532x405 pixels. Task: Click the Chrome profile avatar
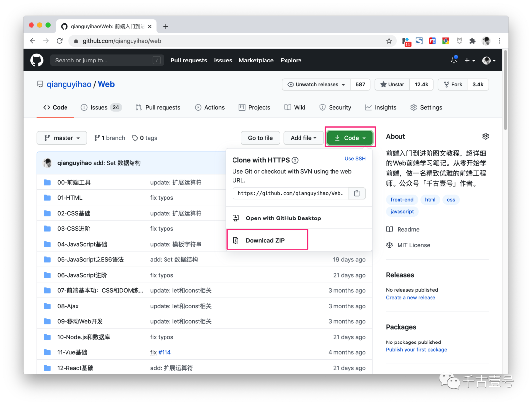[486, 41]
